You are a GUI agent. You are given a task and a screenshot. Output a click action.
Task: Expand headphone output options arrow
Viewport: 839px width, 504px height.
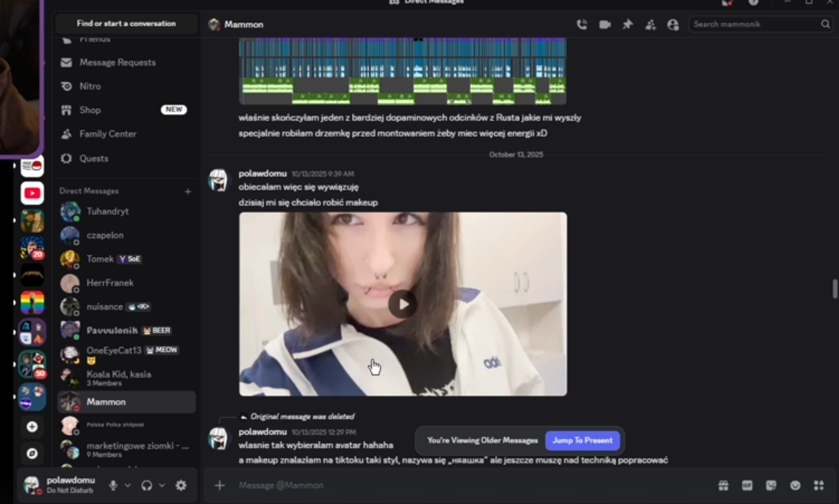[x=162, y=485]
